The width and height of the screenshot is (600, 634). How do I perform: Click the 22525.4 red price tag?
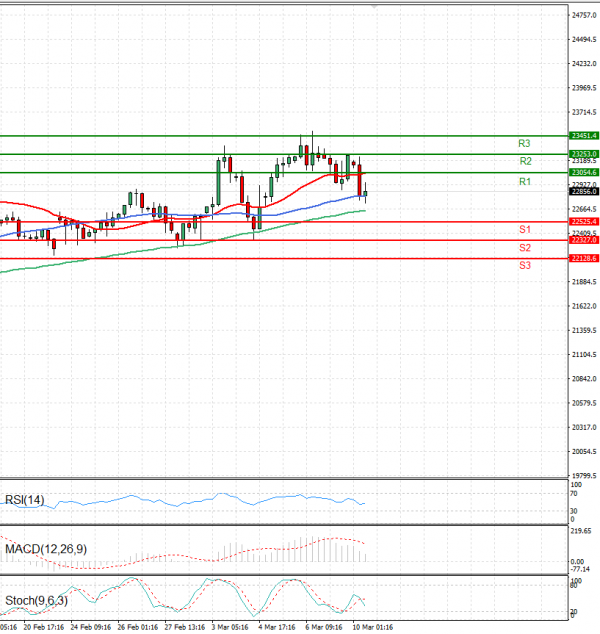(583, 221)
